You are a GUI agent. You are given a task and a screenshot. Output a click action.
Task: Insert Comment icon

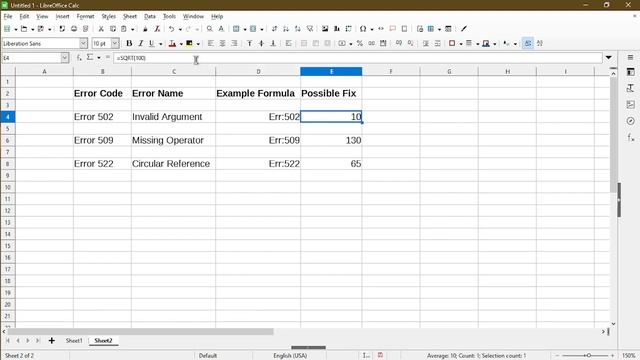pos(393,29)
